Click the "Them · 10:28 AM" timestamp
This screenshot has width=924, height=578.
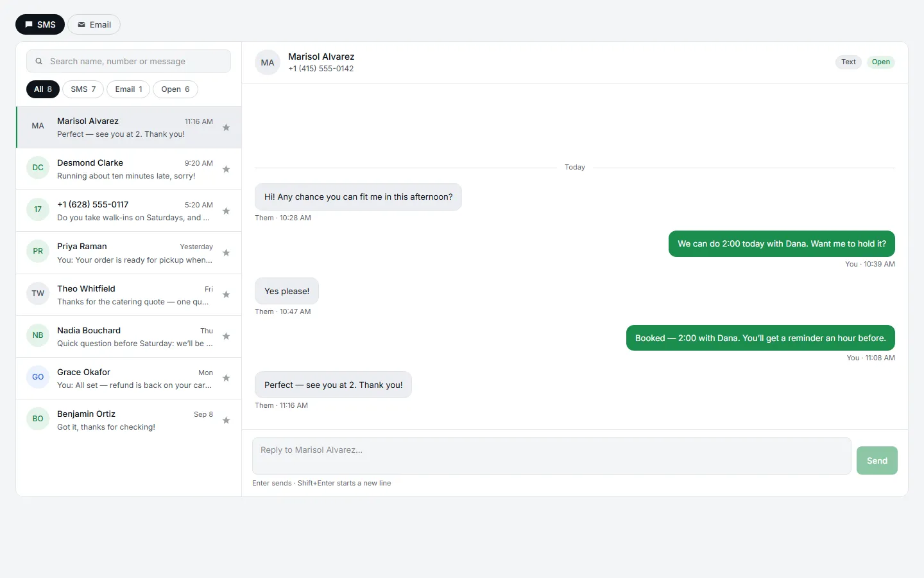tap(283, 218)
